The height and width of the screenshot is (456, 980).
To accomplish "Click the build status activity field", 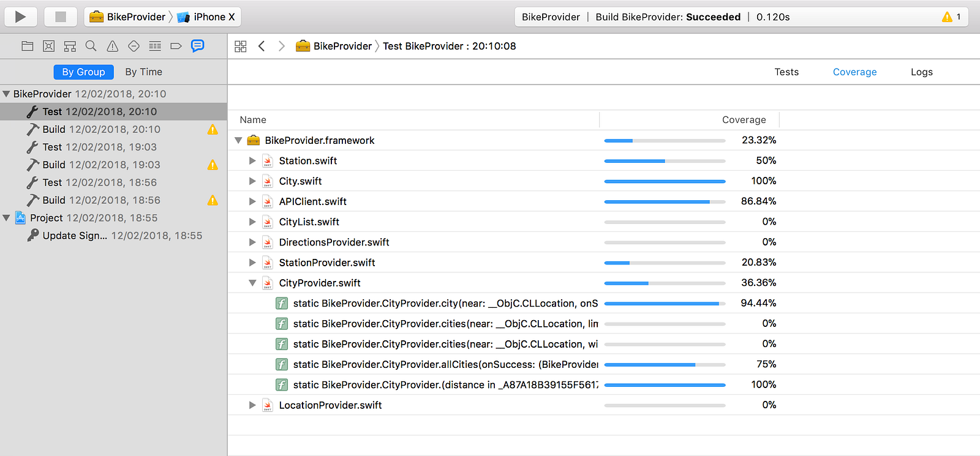I will [x=741, y=17].
